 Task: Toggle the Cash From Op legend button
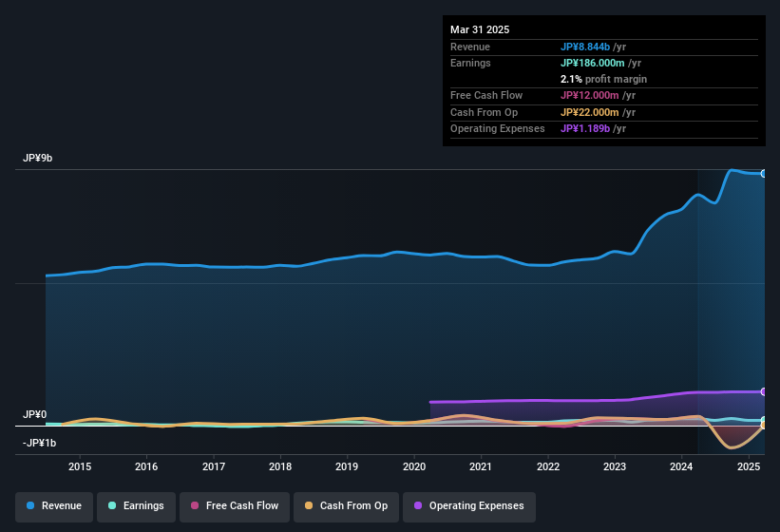click(346, 506)
